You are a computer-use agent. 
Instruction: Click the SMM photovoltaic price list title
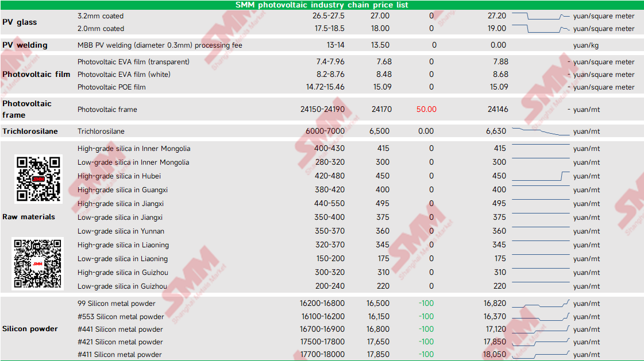pos(322,5)
